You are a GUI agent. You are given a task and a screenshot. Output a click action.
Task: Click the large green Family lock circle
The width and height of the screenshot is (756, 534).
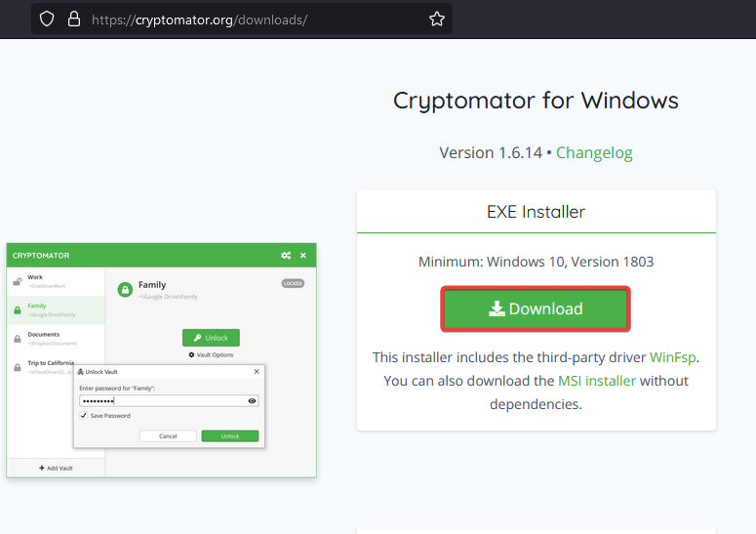click(x=125, y=289)
